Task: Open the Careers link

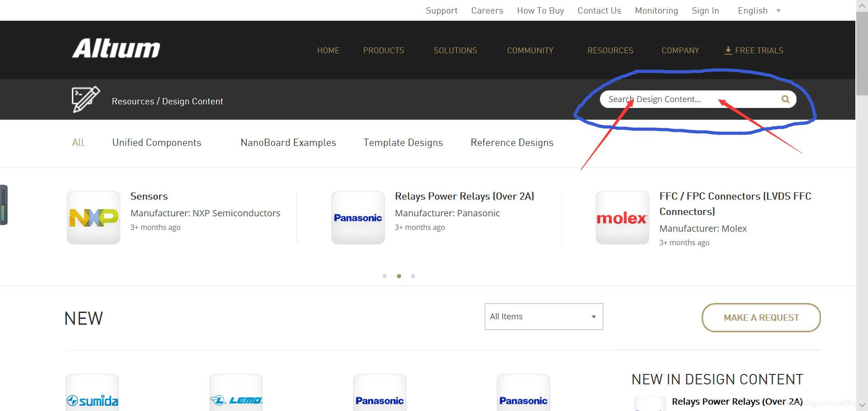Action: (487, 10)
